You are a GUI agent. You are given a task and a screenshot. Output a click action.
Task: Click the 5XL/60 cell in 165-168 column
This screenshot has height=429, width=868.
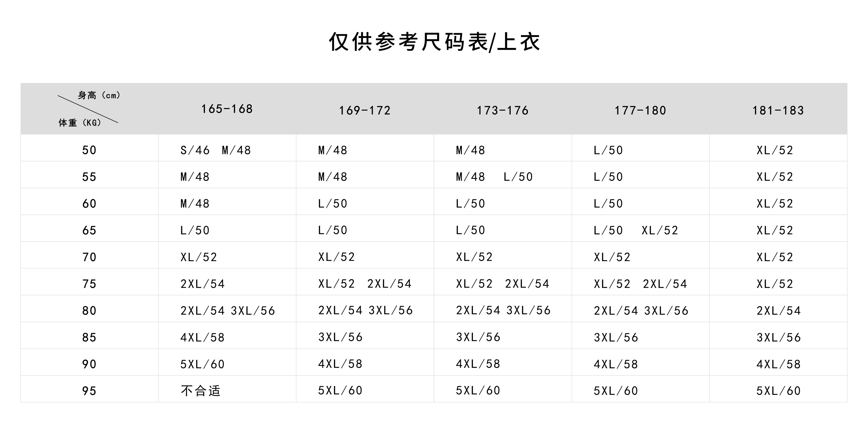203,364
